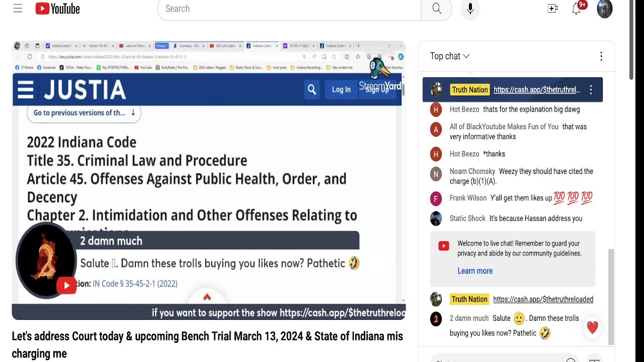Expand Go to previous versions dropdown

tap(84, 113)
